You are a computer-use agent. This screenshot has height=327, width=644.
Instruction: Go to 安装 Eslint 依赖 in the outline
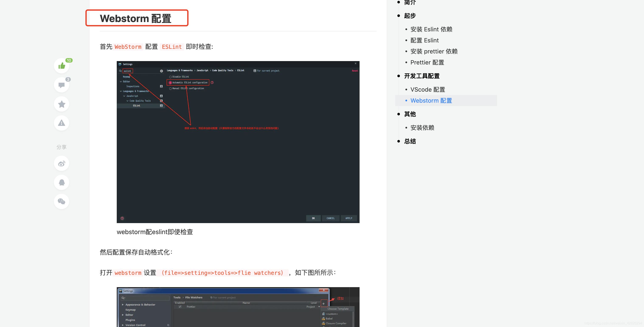coord(431,29)
